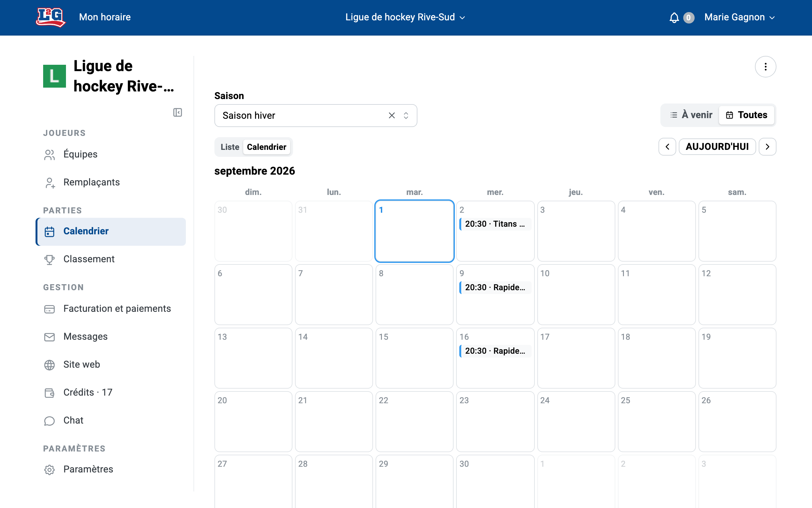The image size is (812, 508).
Task: Select September 28 day cell
Action: pyautogui.click(x=334, y=481)
